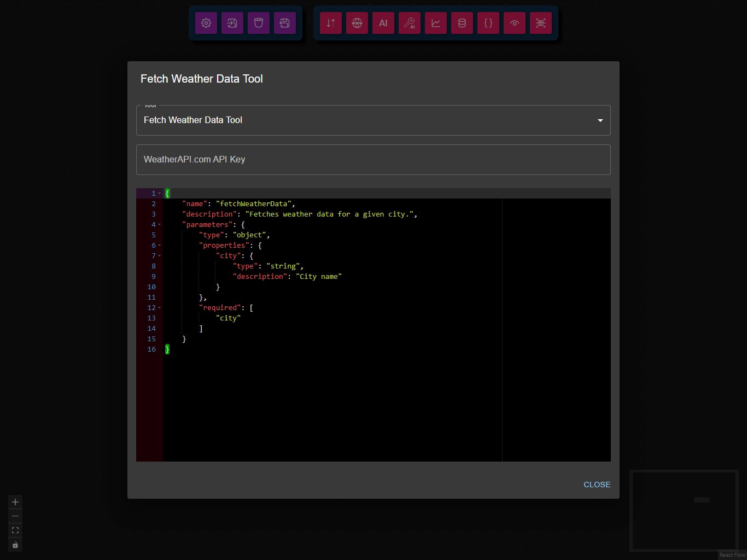Click the "parameters" key on line 4

[x=207, y=225]
